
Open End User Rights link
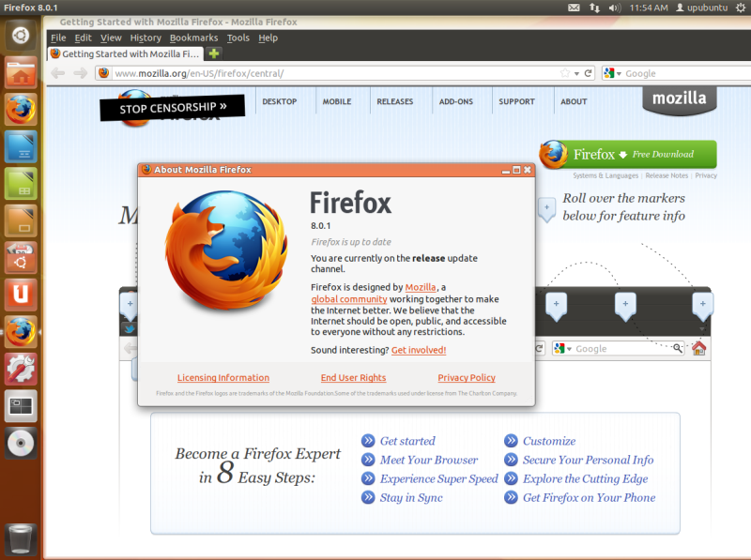coord(354,378)
